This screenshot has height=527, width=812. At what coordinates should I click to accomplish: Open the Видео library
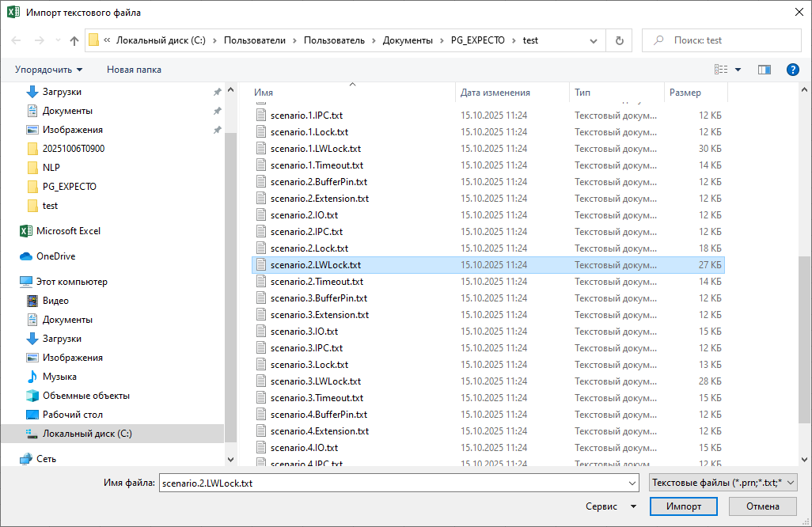[55, 301]
